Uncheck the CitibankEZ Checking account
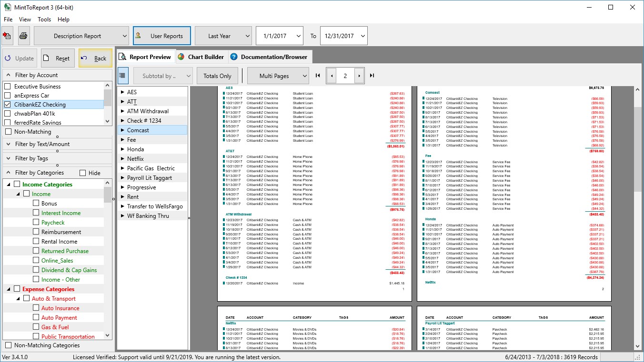The height and width of the screenshot is (362, 644). point(7,105)
